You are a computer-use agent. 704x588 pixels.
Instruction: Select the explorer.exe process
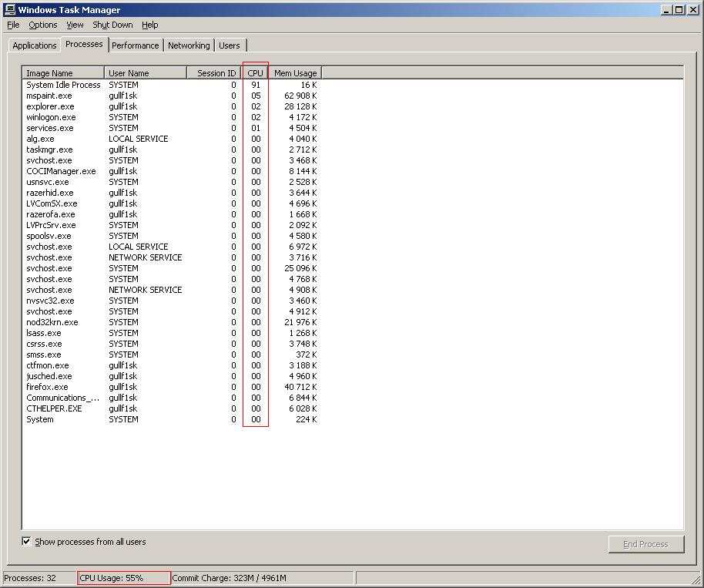172,106
